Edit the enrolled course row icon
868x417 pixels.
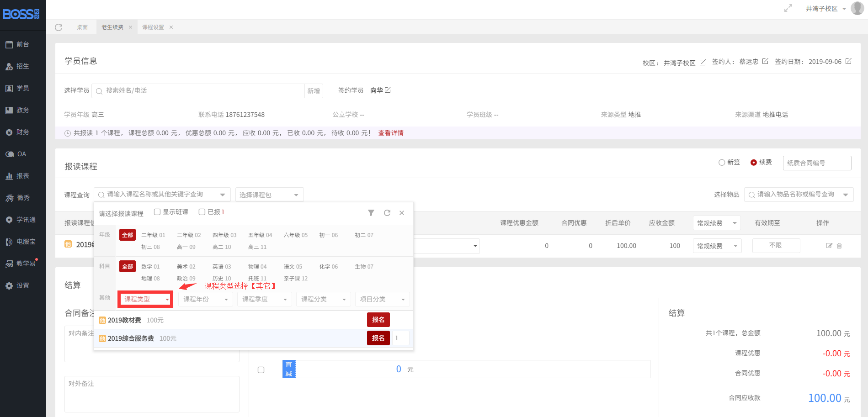click(829, 246)
